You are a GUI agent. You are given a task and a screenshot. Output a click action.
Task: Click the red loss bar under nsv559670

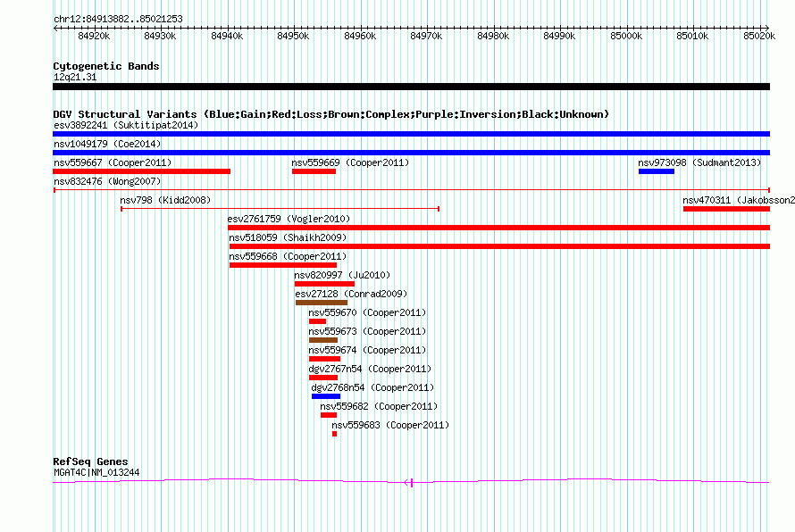[317, 321]
